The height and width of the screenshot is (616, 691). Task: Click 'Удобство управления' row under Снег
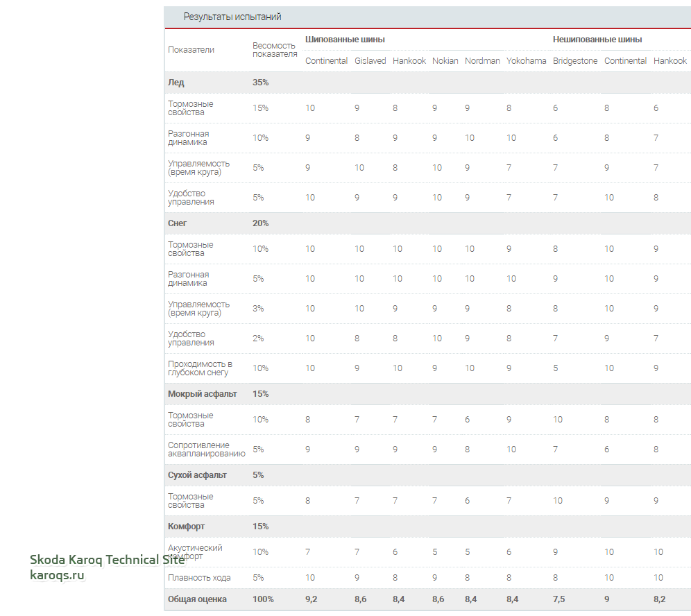[191, 339]
